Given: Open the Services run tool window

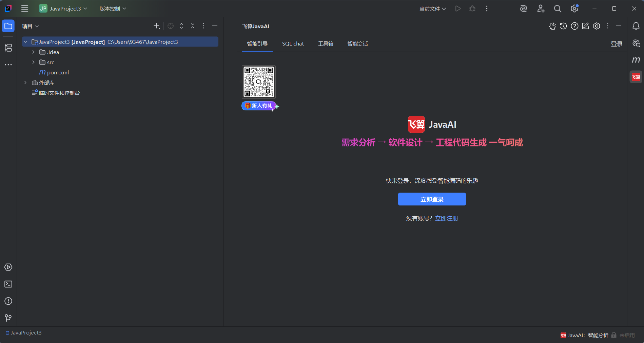Looking at the screenshot, I should (8, 267).
